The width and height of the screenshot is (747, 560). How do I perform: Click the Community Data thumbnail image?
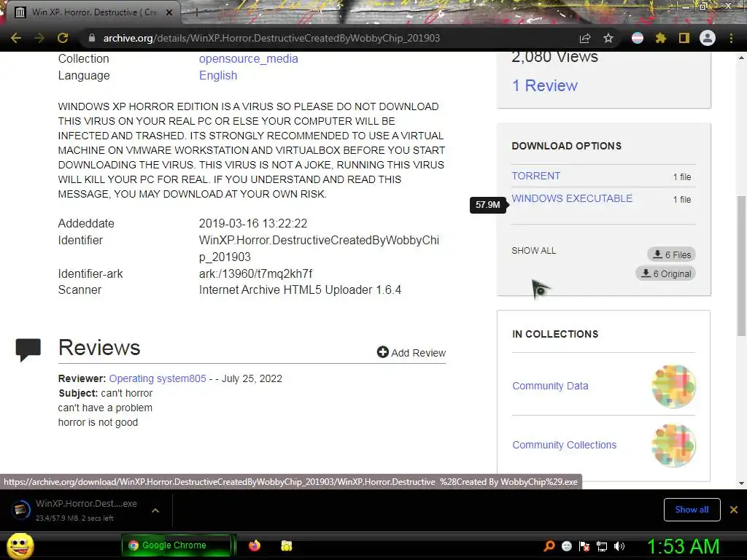[x=673, y=386]
